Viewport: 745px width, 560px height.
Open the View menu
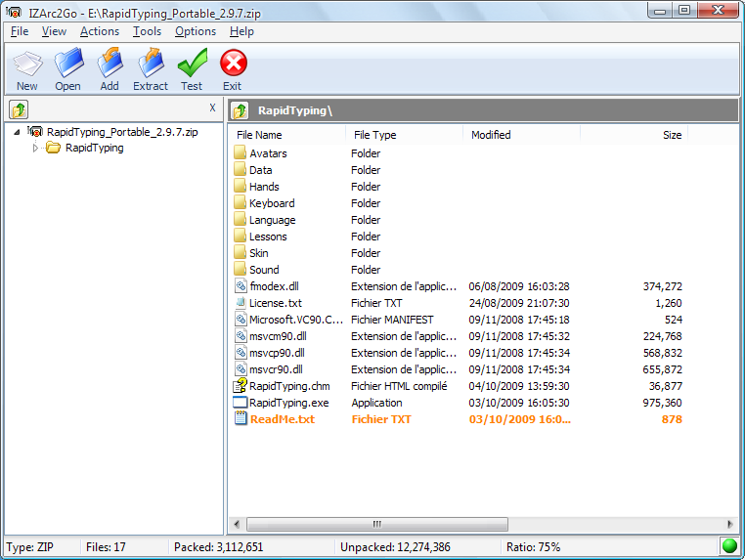coord(54,31)
